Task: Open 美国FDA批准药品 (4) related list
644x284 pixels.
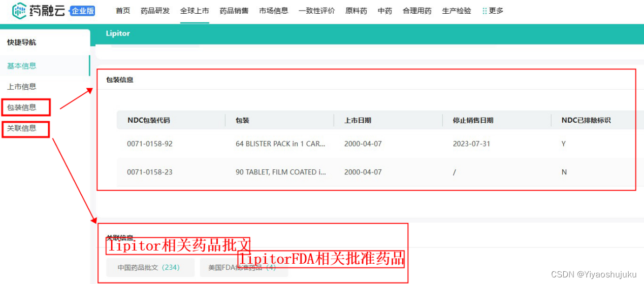Action: tap(244, 267)
